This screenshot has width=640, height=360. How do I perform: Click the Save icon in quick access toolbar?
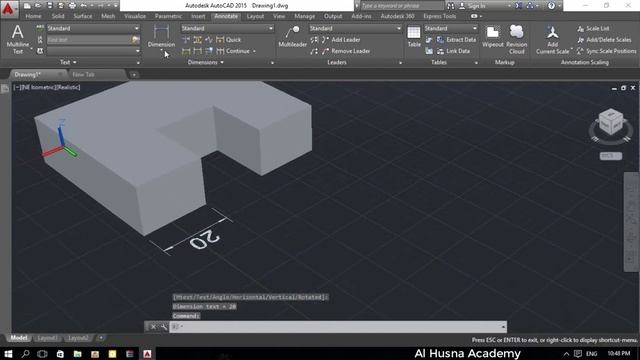click(49, 6)
